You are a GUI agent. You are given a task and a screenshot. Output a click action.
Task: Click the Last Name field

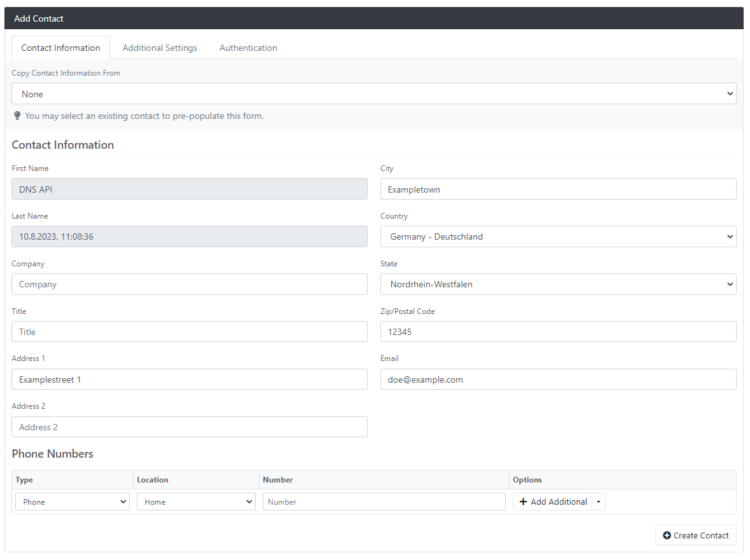190,236
